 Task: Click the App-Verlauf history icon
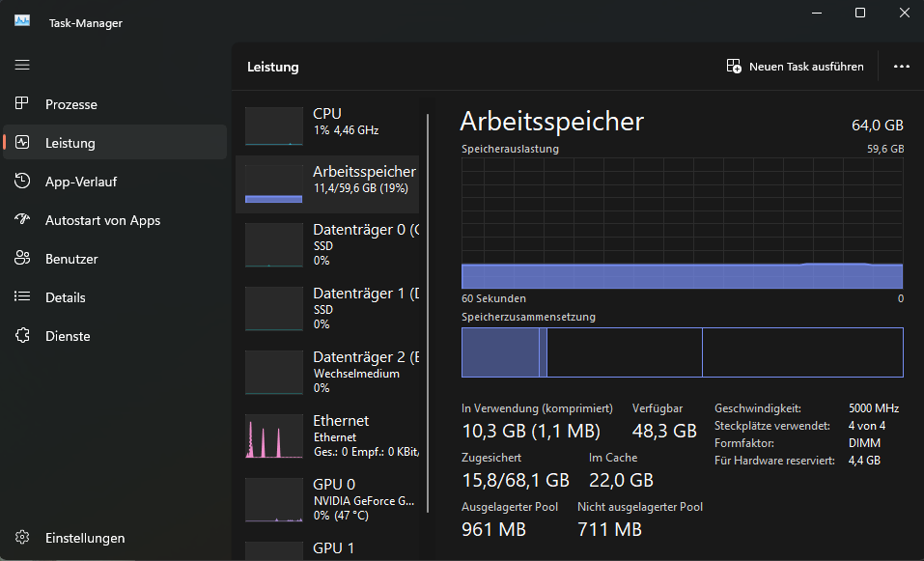point(22,182)
